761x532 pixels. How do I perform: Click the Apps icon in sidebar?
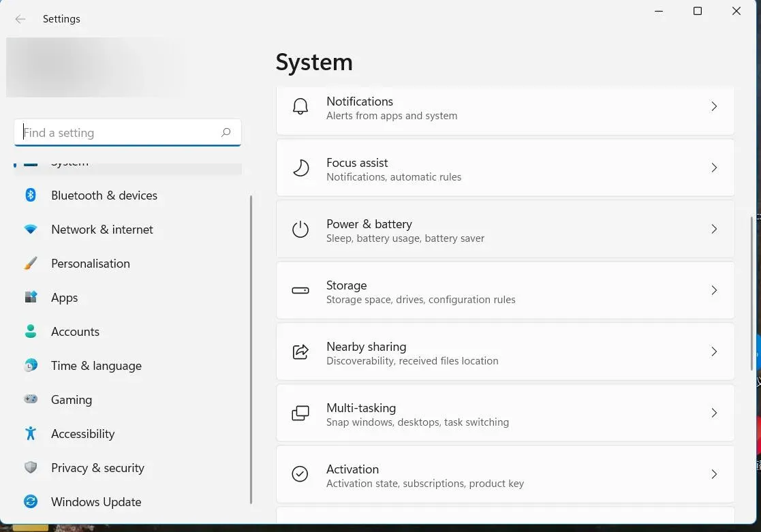(x=31, y=297)
